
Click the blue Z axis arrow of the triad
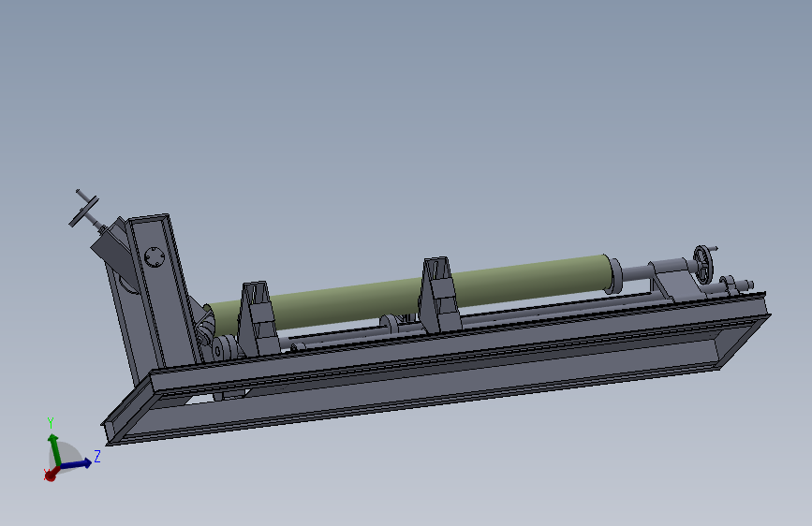(x=77, y=463)
